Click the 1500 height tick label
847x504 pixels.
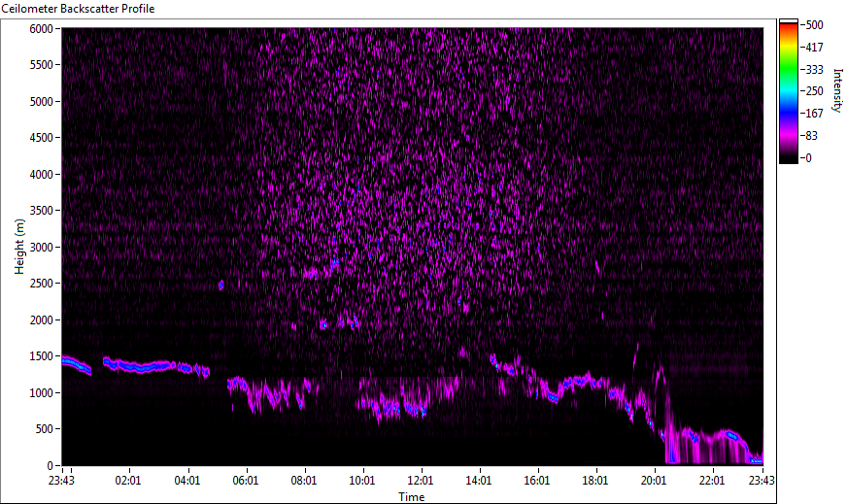(42, 356)
